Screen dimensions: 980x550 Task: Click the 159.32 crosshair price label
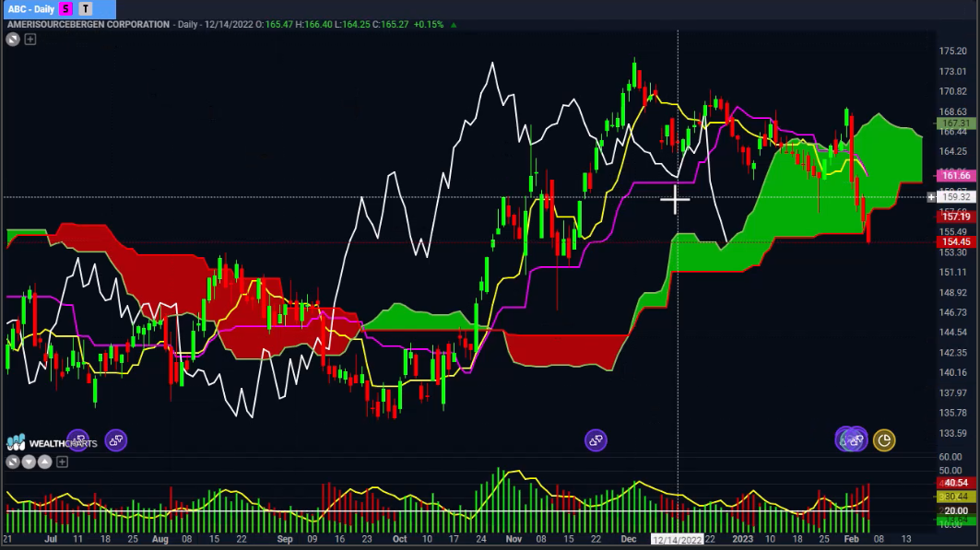click(956, 197)
